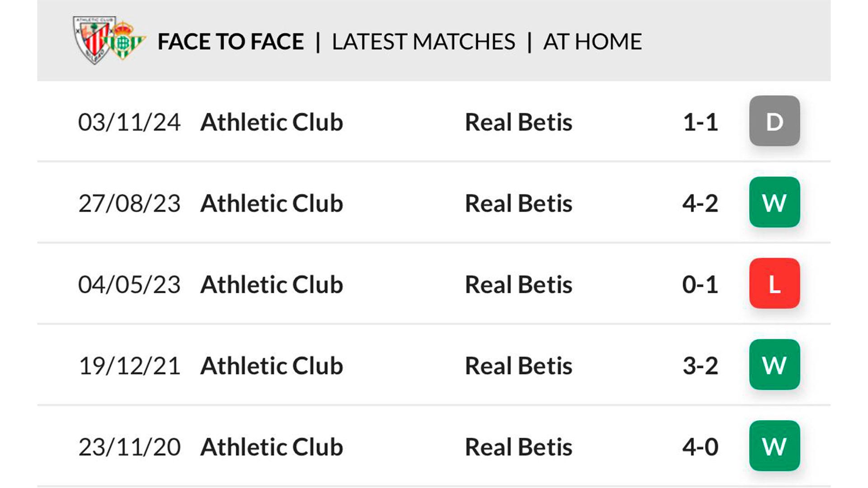Screen dimensions: 868x488
Task: Switch to the LATEST MATCHES tab
Action: point(423,42)
